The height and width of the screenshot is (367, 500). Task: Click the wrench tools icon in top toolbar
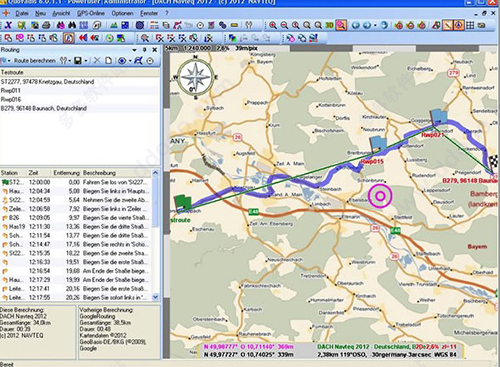point(249,25)
